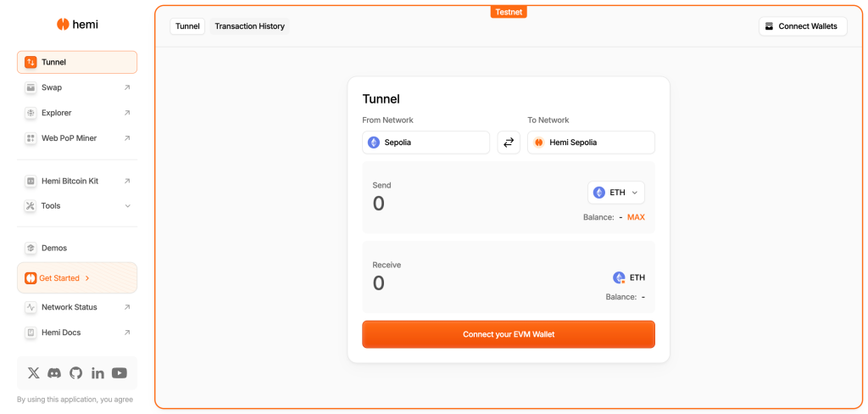The image size is (868, 414).
Task: Swap From and To networks arrows
Action: click(509, 143)
